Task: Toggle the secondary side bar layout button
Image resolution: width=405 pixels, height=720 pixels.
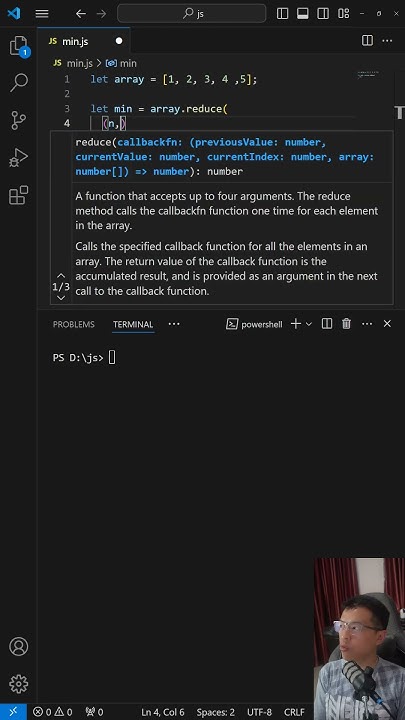Action: tap(323, 14)
